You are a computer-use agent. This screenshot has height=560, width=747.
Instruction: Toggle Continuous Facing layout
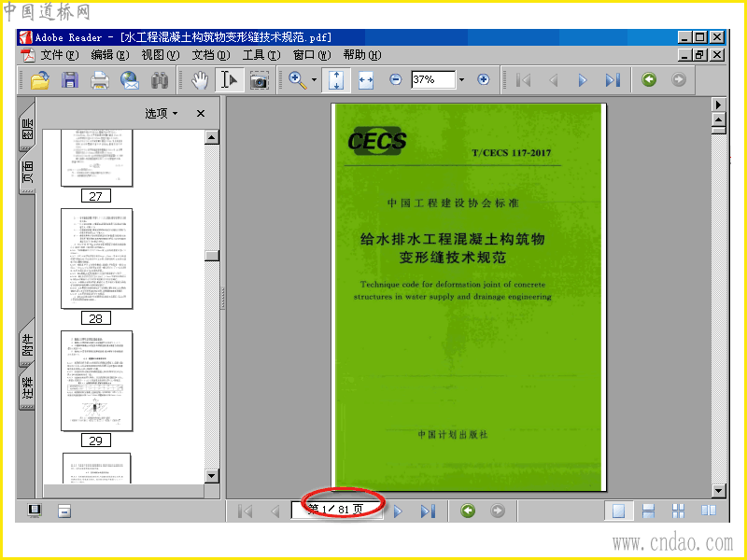click(x=679, y=511)
